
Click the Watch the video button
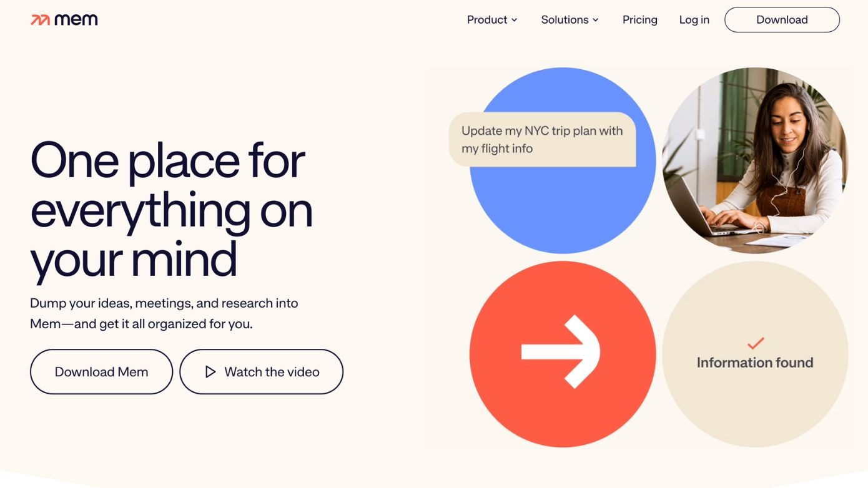coord(262,372)
